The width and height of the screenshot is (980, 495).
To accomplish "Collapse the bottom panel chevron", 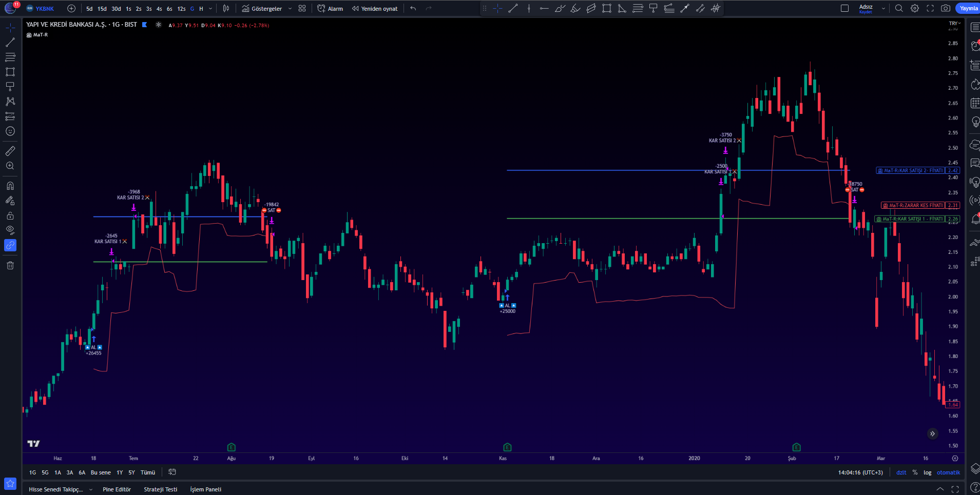I will point(940,489).
